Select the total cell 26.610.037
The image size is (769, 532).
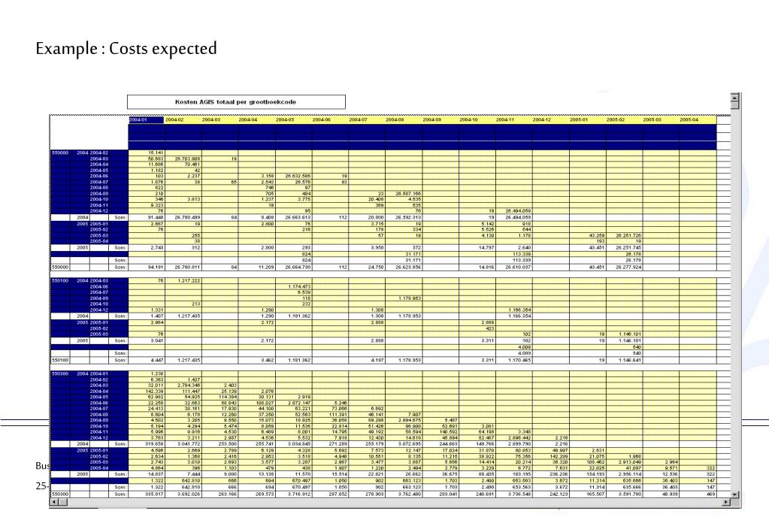[514, 268]
